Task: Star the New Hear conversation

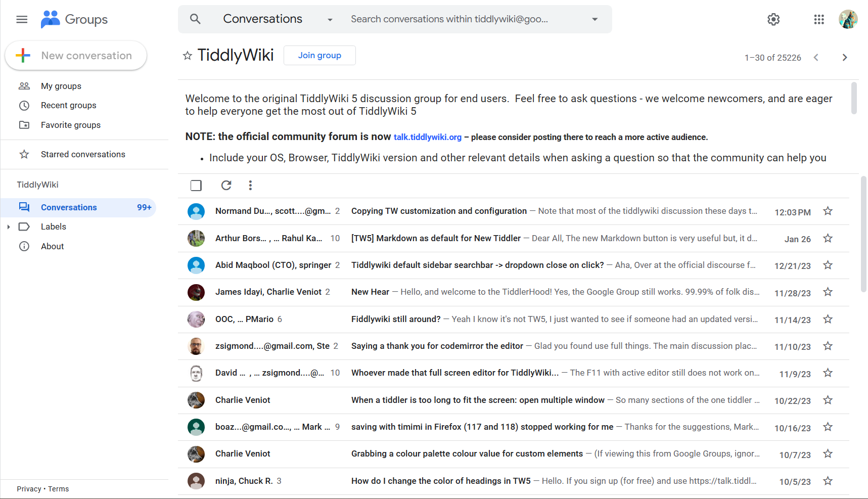Action: 828,292
